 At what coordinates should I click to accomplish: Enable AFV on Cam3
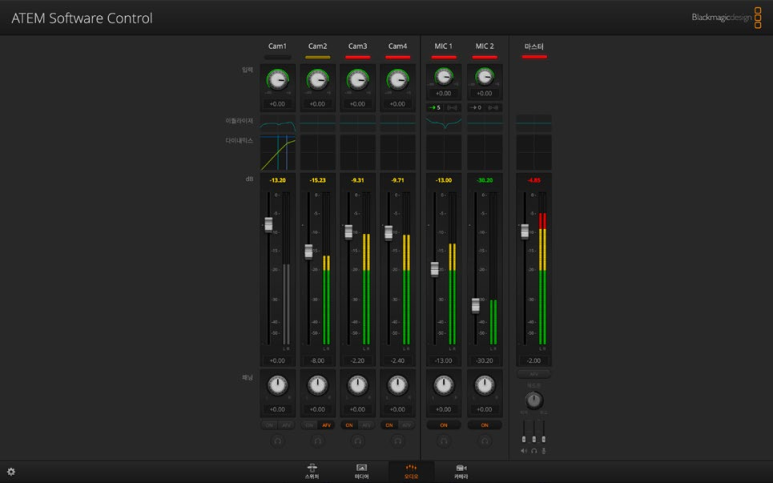(x=366, y=425)
